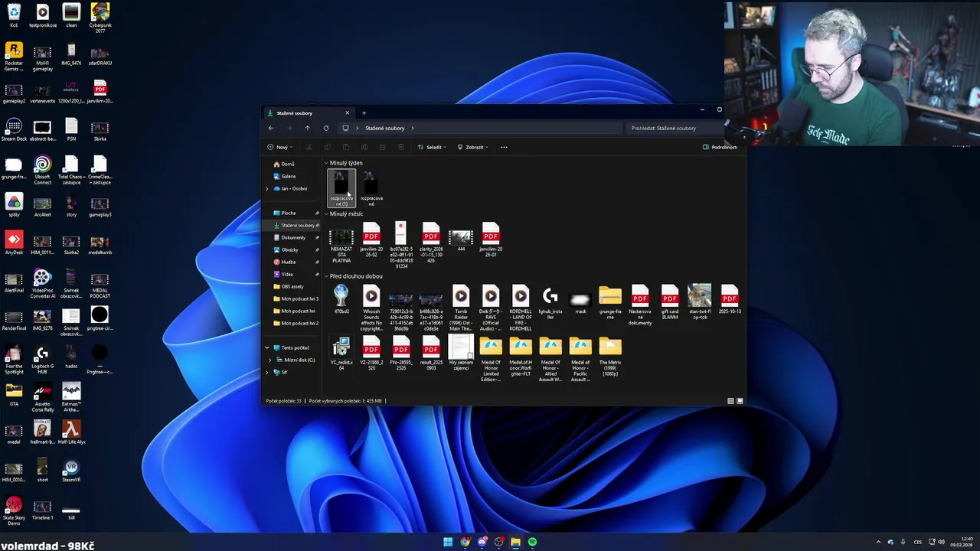Click the back arrow in File Explorer
The width and height of the screenshot is (980, 551).
click(270, 129)
